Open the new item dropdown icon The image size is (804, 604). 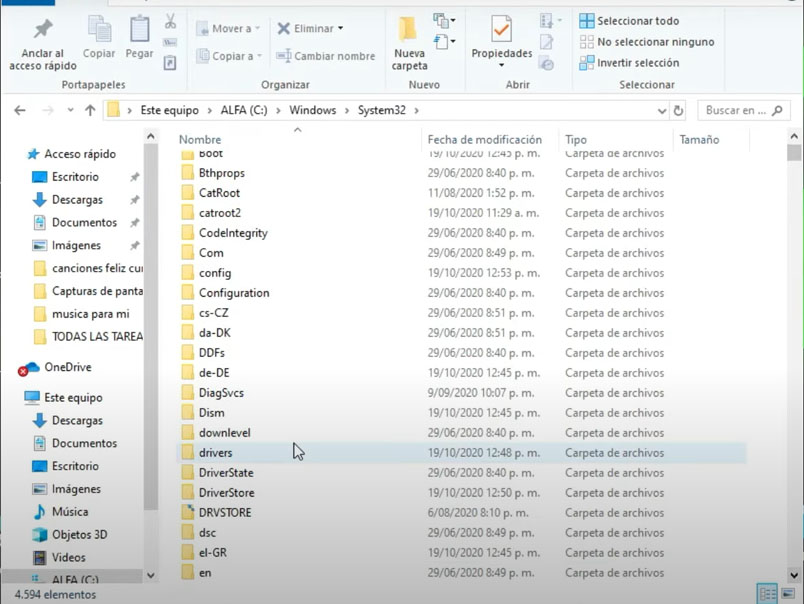(444, 21)
